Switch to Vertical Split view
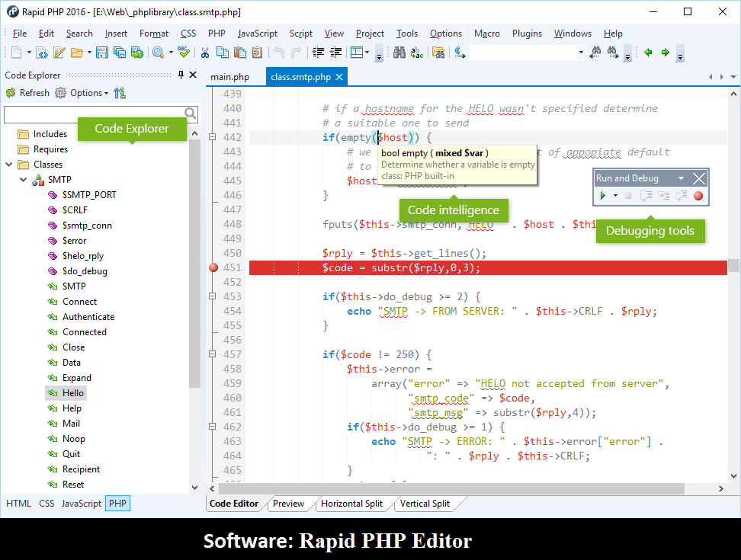 pos(425,504)
